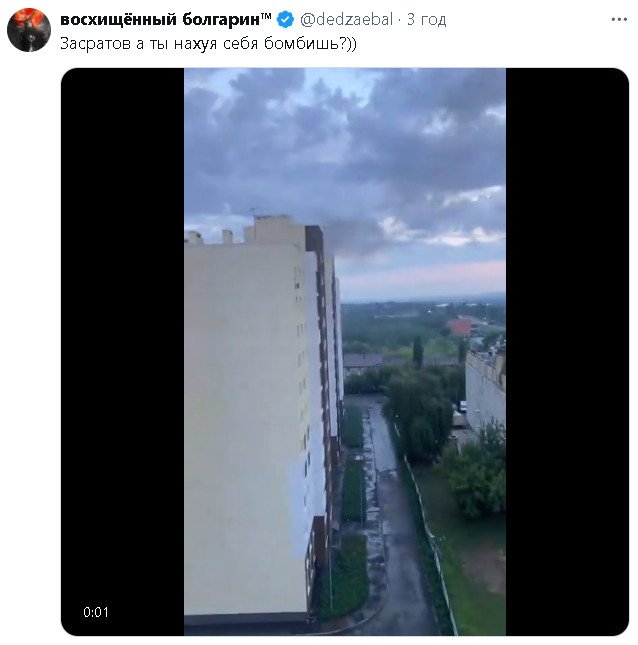Play the embedded video
638x645 pixels.
pyautogui.click(x=344, y=351)
